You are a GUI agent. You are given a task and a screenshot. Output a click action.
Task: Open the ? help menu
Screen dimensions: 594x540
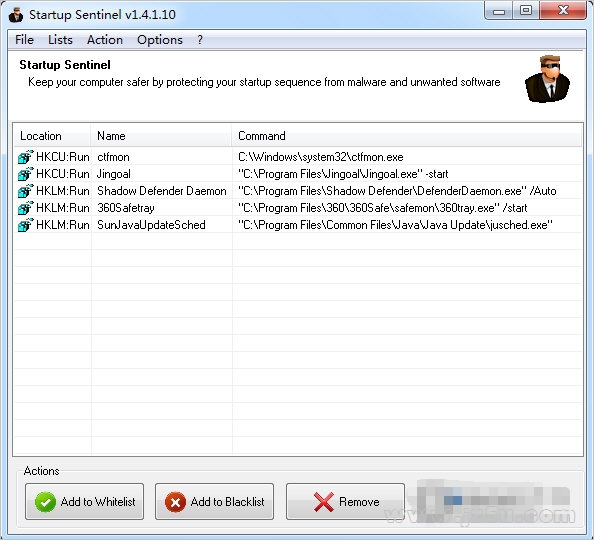click(200, 40)
